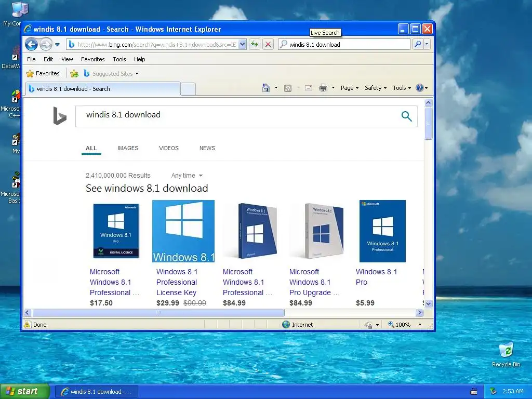Open the Safety command menu
Image resolution: width=532 pixels, height=399 pixels.
pos(375,88)
